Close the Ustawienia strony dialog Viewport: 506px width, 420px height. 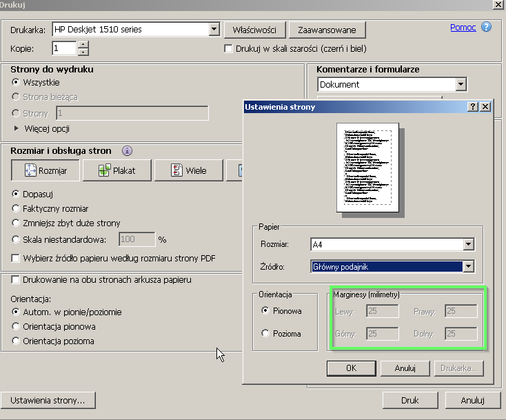[x=485, y=107]
